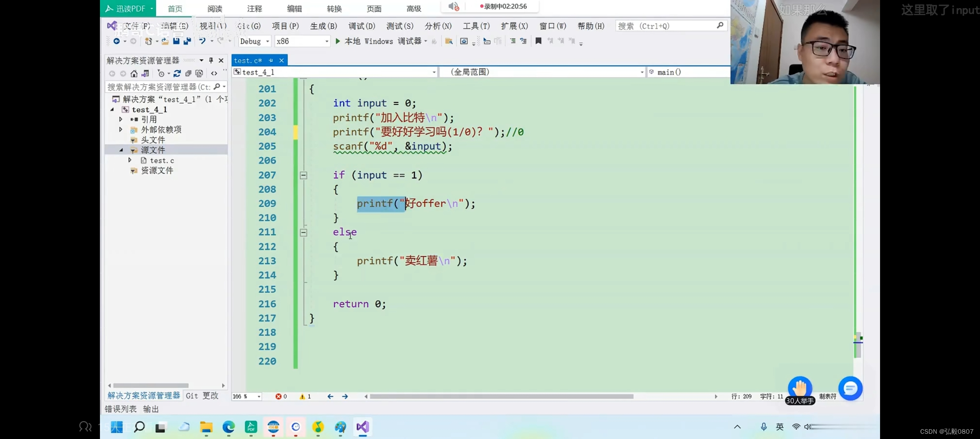Click the increase indent icon in toolbar
Screen dimensions: 980x439
523,41
